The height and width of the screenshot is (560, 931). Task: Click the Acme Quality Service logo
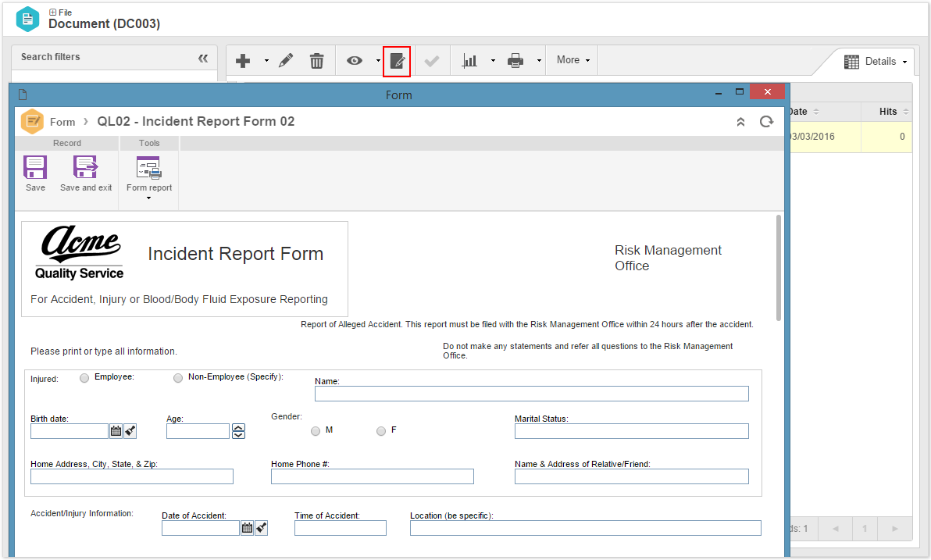pyautogui.click(x=79, y=252)
